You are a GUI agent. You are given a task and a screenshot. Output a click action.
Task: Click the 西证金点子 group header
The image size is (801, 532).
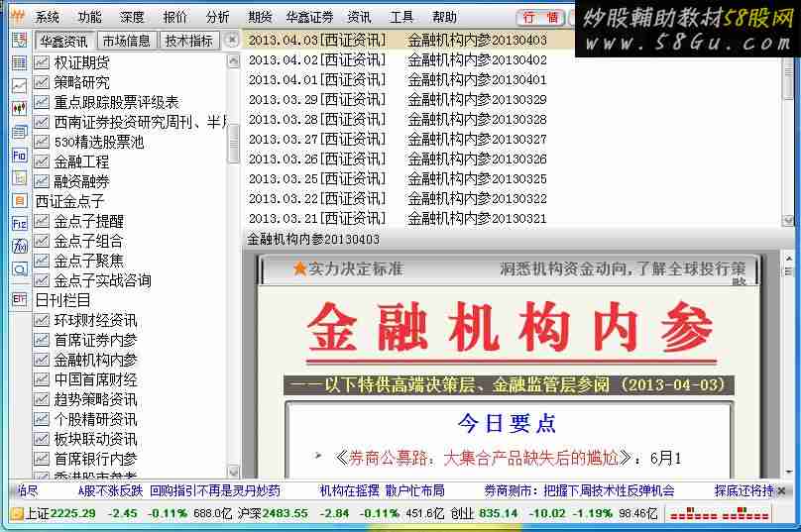[x=69, y=202]
